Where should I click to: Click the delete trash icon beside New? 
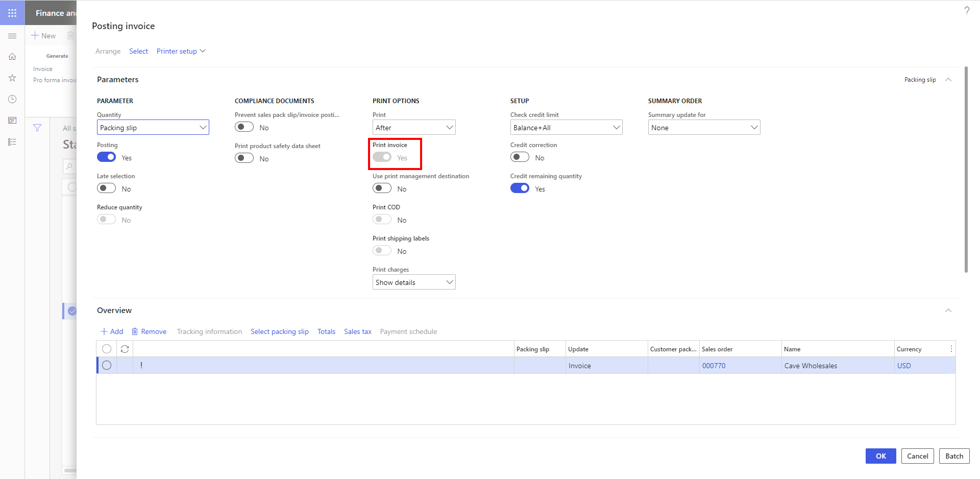pyautogui.click(x=70, y=36)
